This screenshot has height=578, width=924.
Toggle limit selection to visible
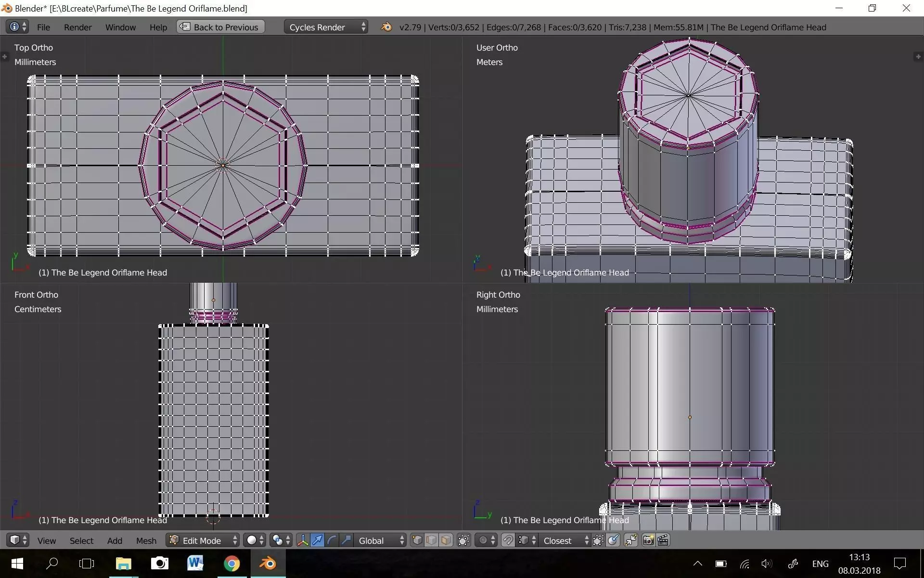point(463,540)
